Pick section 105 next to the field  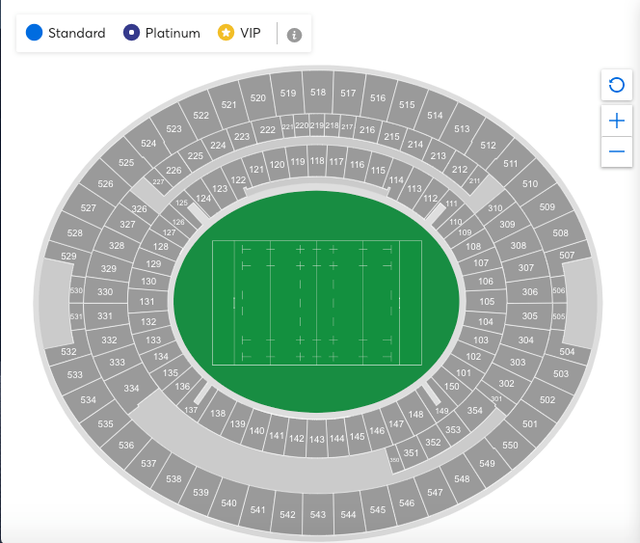point(487,302)
